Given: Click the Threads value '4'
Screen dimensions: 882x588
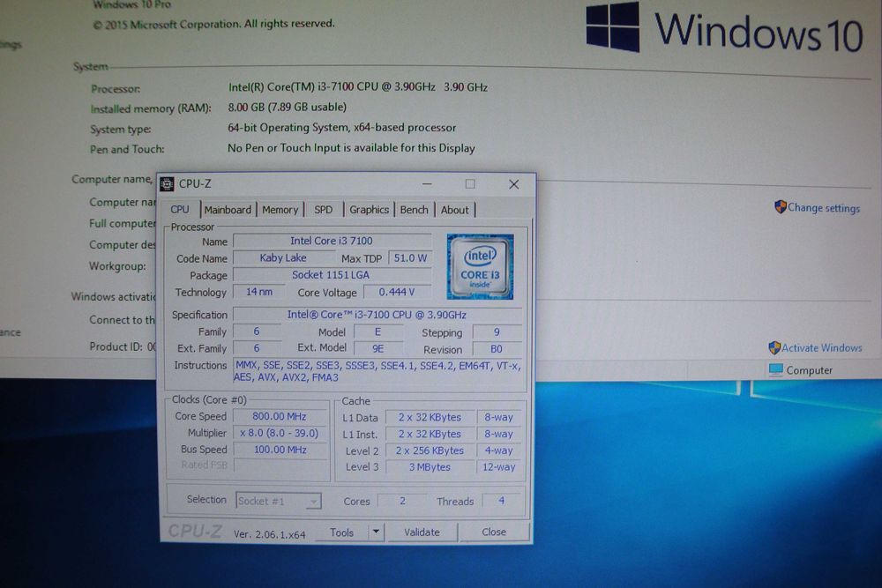Looking at the screenshot, I should (501, 501).
